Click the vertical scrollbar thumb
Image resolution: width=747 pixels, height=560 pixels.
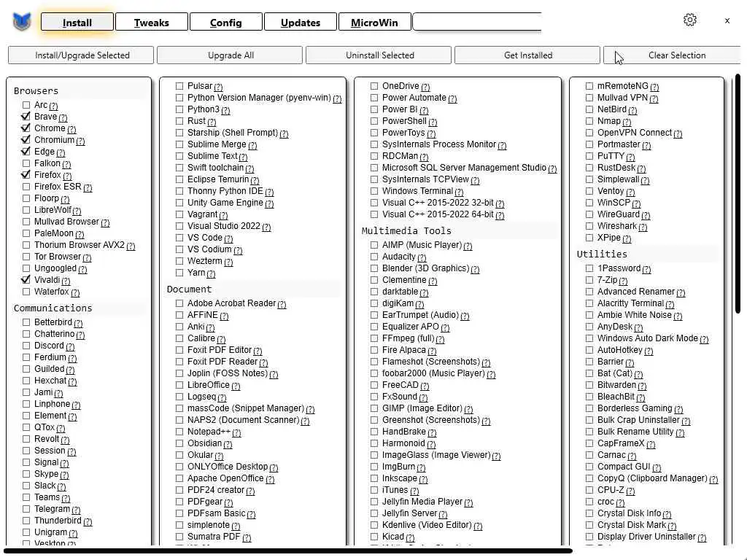pyautogui.click(x=738, y=193)
